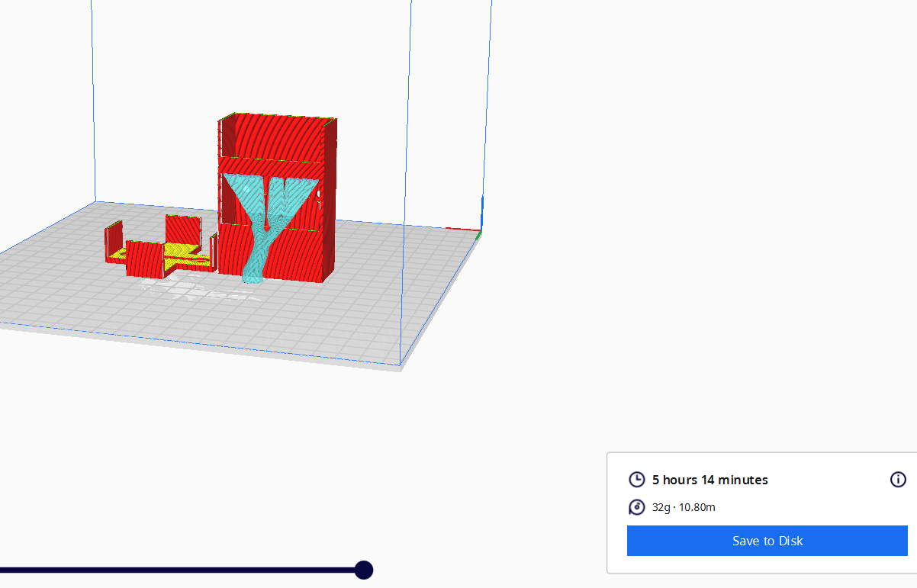Click the layer simulation slider handle
The width and height of the screenshot is (917, 588).
coord(363,570)
